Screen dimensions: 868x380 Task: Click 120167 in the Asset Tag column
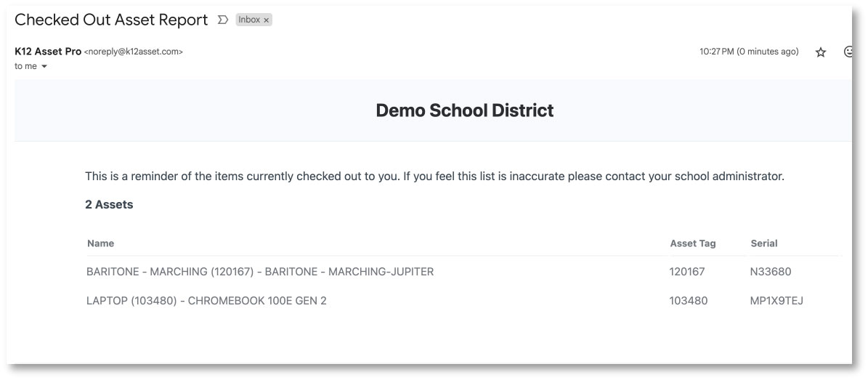click(687, 272)
